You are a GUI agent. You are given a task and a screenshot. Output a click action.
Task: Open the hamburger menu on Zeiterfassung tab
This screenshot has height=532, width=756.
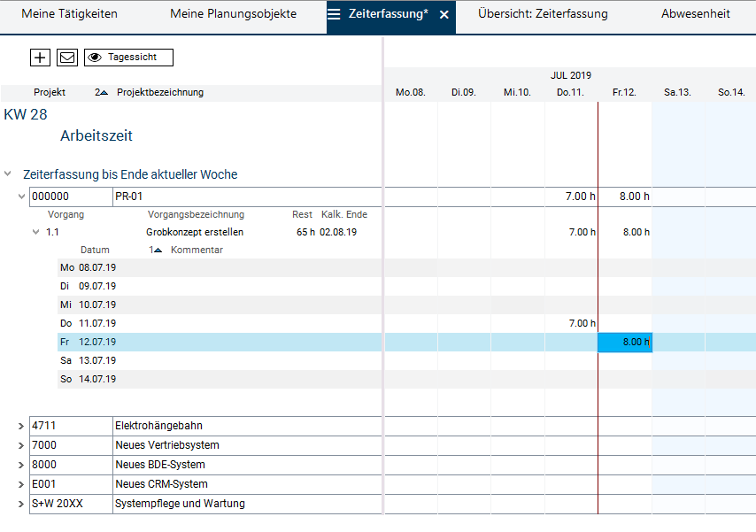tap(334, 14)
